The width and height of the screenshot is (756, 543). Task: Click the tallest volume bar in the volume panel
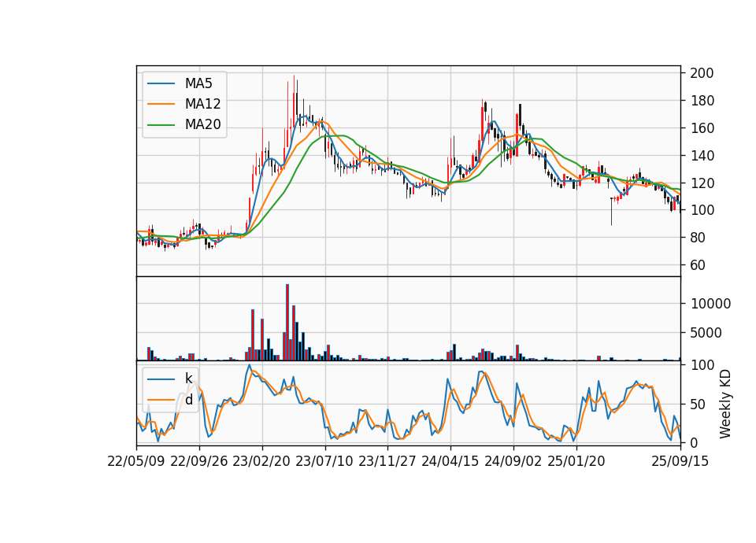(287, 323)
